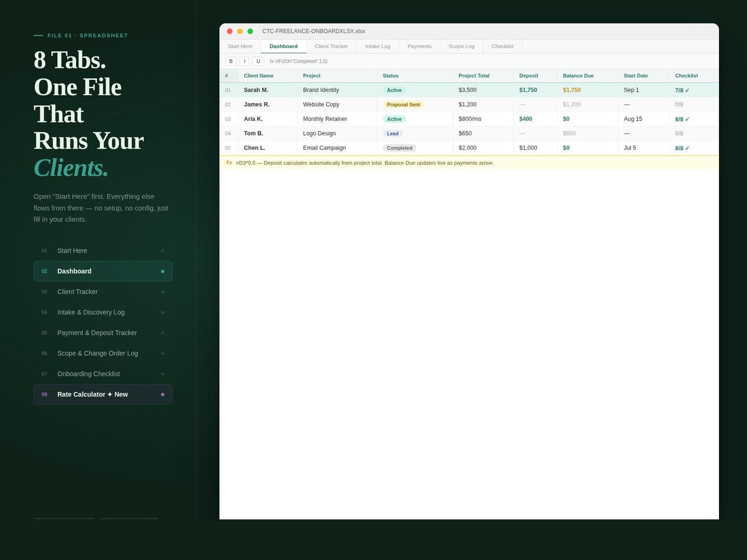Select the Sarah M. client cell
This screenshot has width=747, height=560.
268,90
